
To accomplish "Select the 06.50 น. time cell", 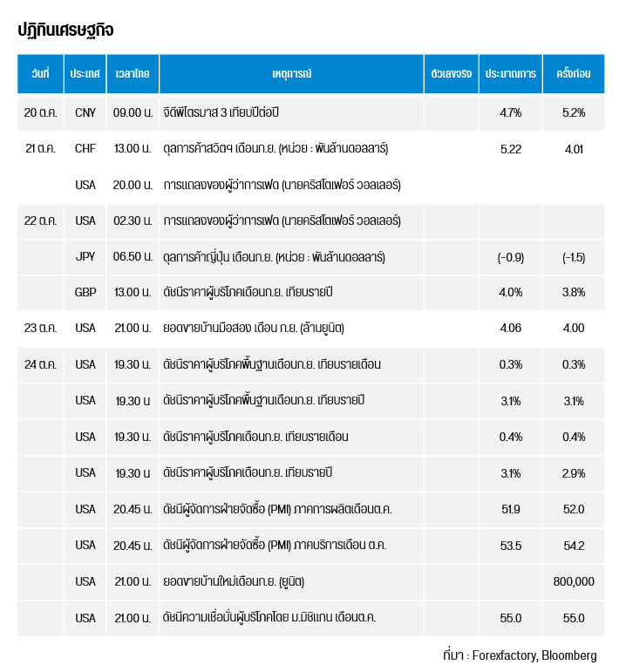I will click(133, 257).
